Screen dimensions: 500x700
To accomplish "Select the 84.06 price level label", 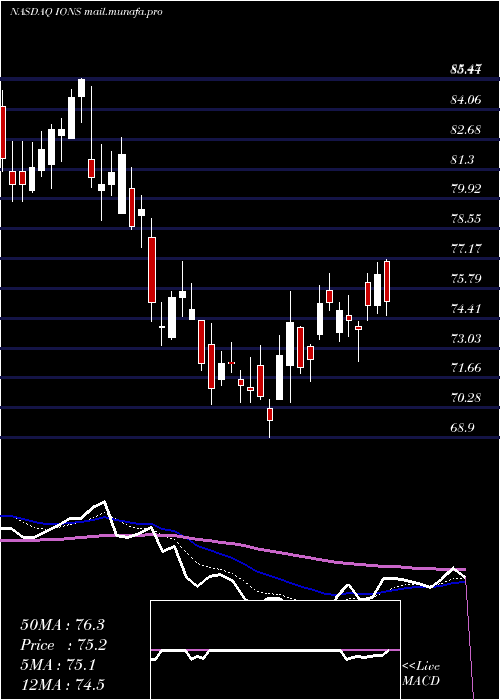I will (x=466, y=100).
